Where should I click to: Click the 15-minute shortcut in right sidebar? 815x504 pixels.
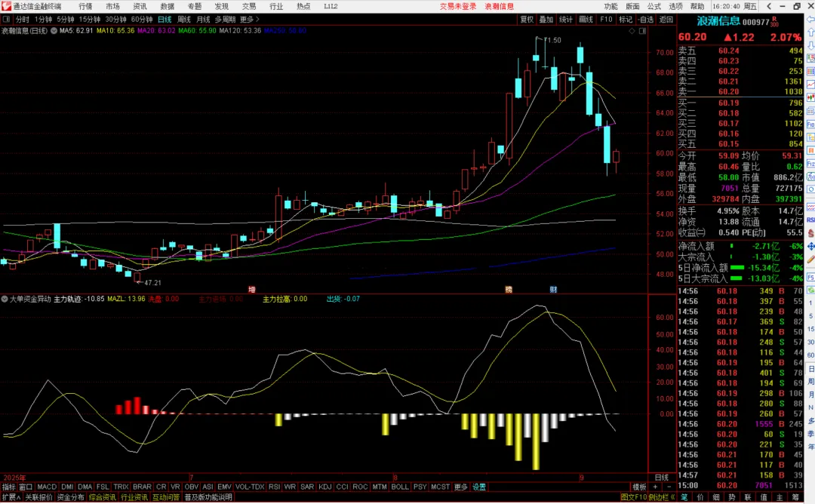pyautogui.click(x=810, y=329)
